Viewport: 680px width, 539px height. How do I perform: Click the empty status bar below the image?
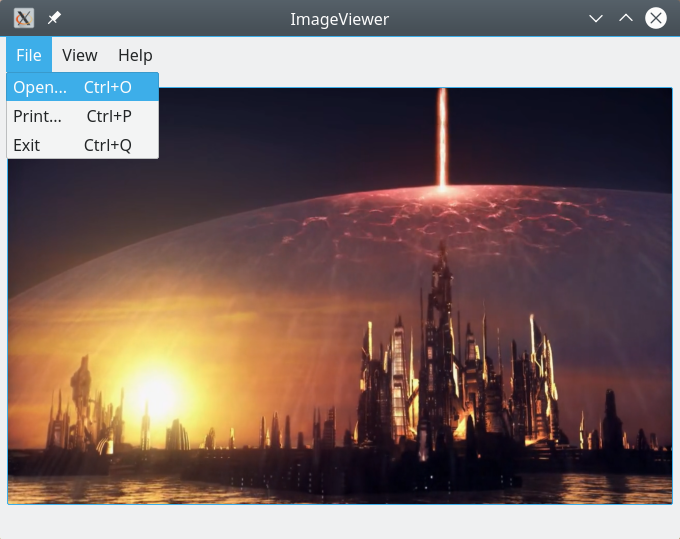coord(340,520)
